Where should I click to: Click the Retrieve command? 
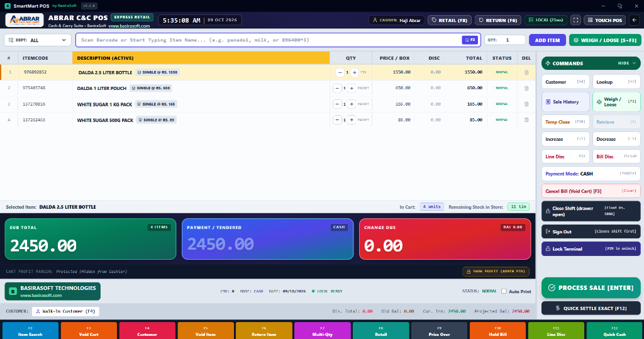[x=616, y=122]
